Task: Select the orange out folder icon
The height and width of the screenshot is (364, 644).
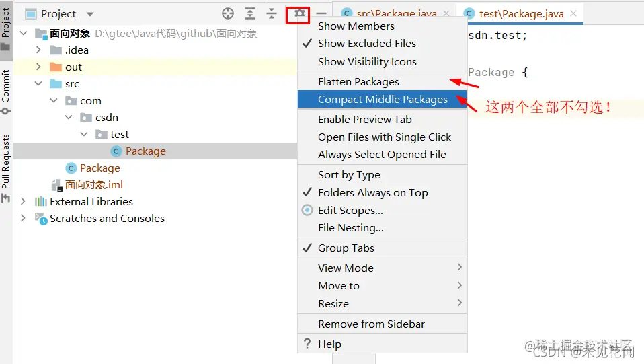Action: pos(55,67)
